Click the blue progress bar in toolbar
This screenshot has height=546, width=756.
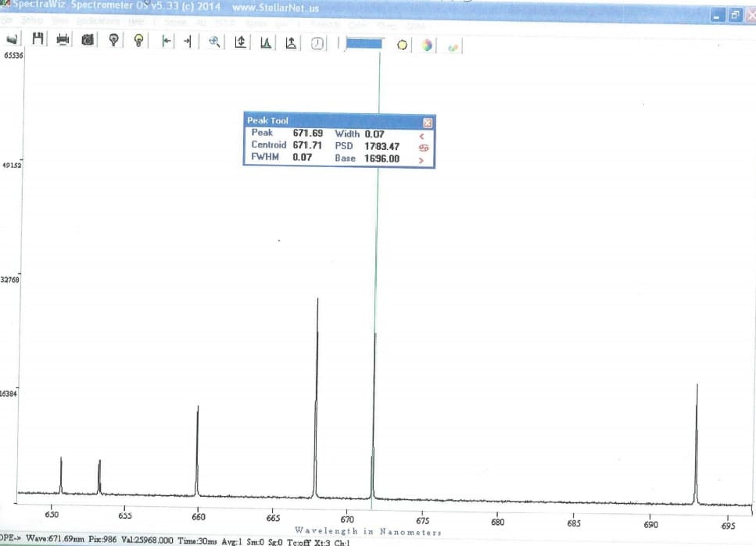click(364, 44)
